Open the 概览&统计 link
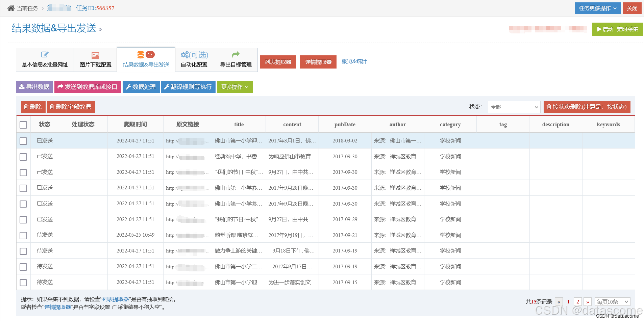Screen dimensions: 644x321 (354, 61)
